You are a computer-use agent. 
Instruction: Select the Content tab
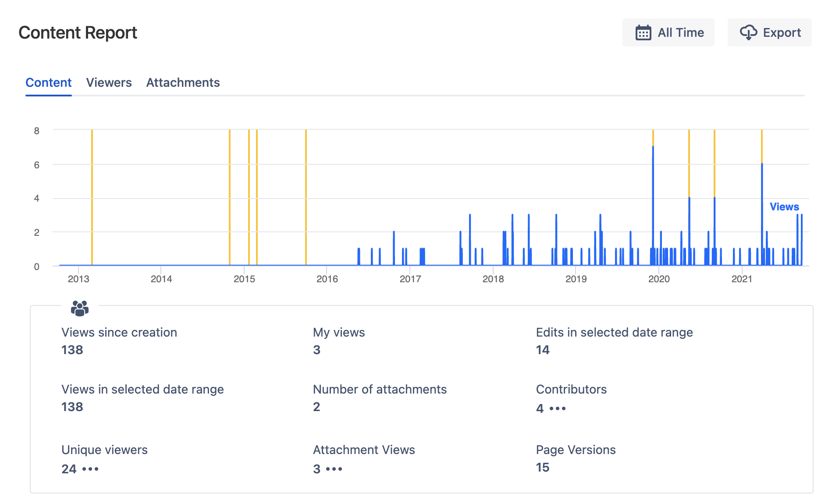tap(48, 82)
